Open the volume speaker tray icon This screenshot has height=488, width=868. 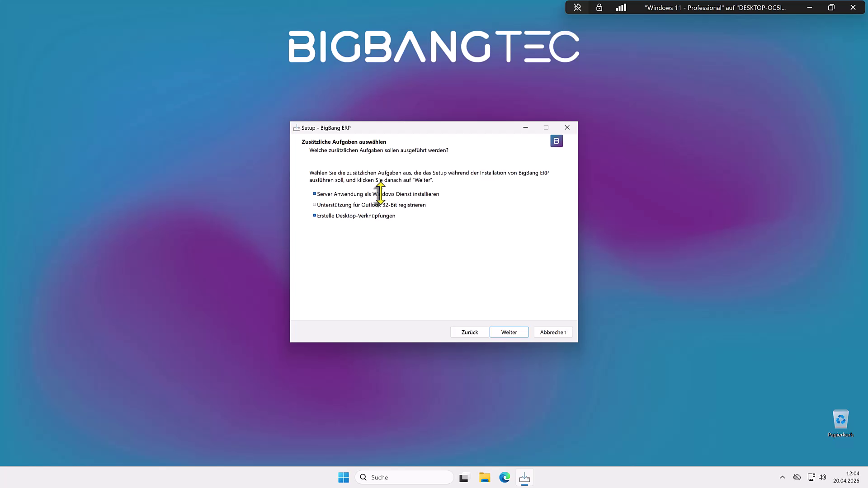click(x=822, y=477)
